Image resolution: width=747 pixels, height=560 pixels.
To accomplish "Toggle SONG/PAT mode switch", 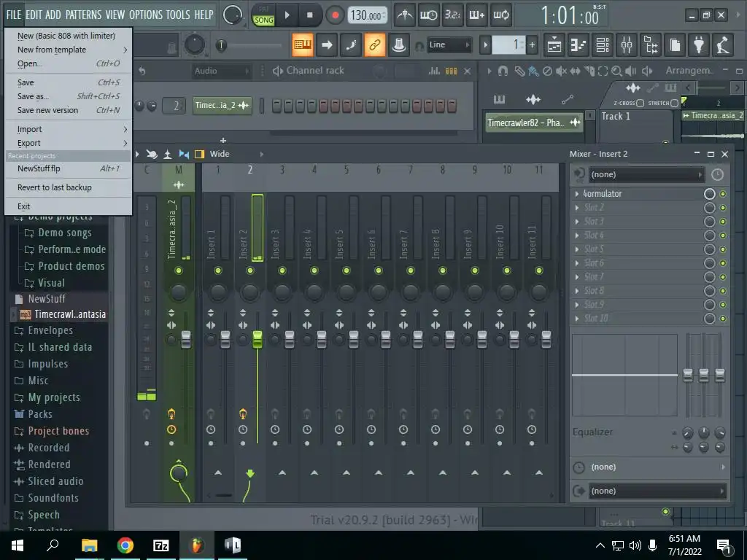I will point(263,15).
